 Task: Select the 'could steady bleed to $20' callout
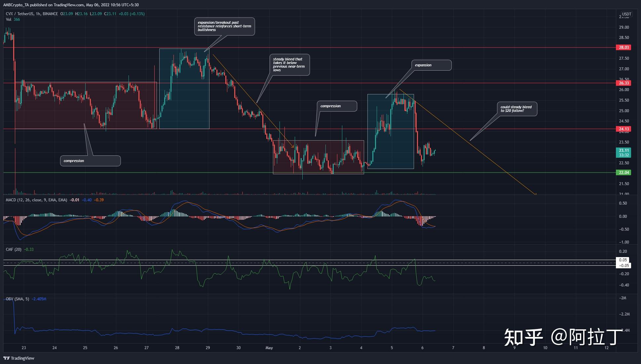(x=517, y=109)
